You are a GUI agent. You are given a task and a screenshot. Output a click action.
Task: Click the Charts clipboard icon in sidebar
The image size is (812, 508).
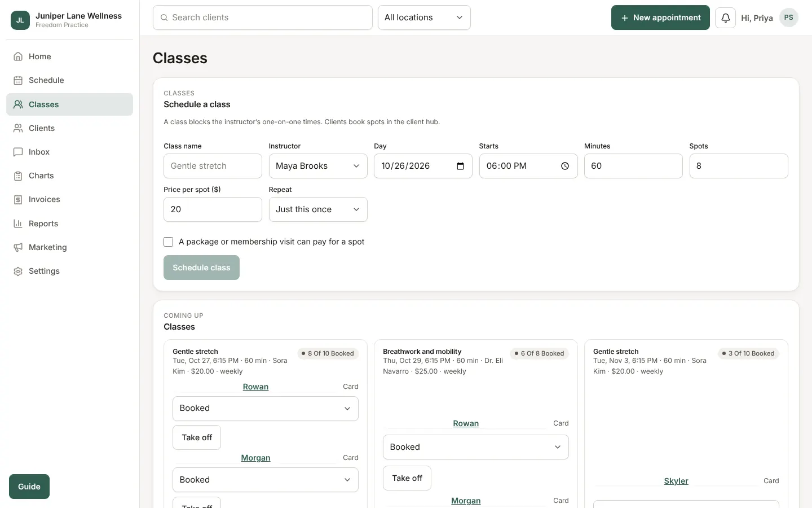click(x=18, y=176)
